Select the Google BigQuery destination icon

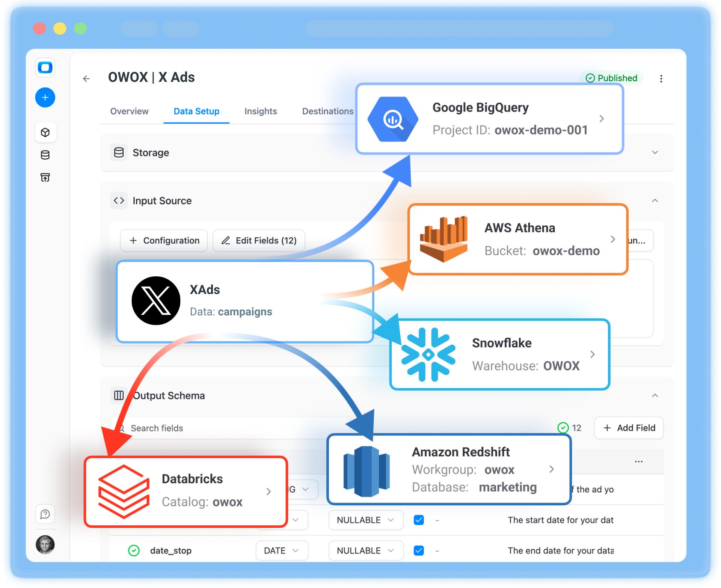tap(392, 119)
